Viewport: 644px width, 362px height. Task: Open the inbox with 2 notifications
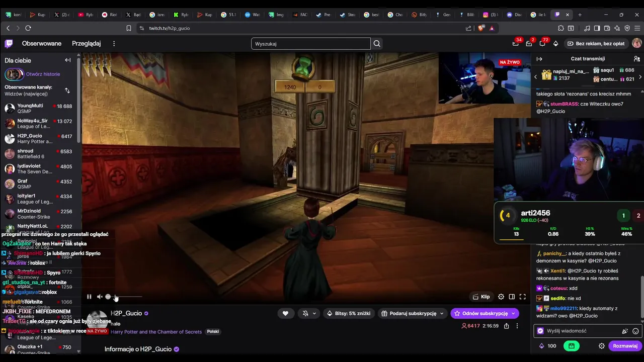529,44
